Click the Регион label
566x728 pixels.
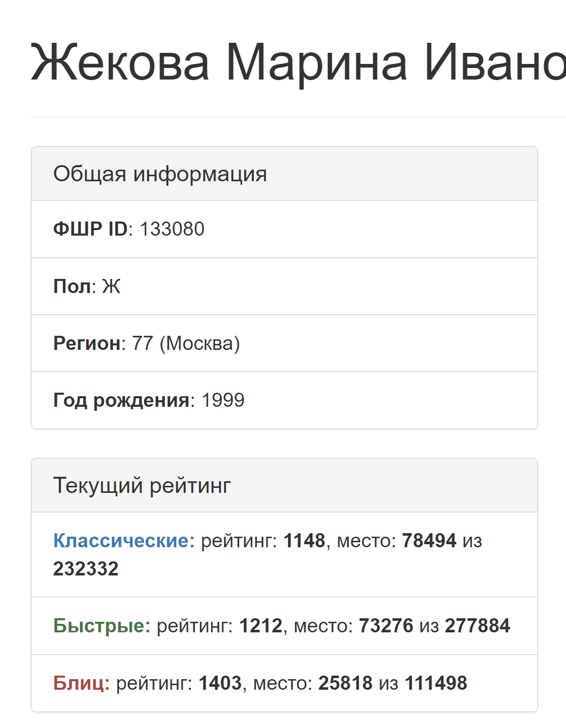[x=87, y=343]
